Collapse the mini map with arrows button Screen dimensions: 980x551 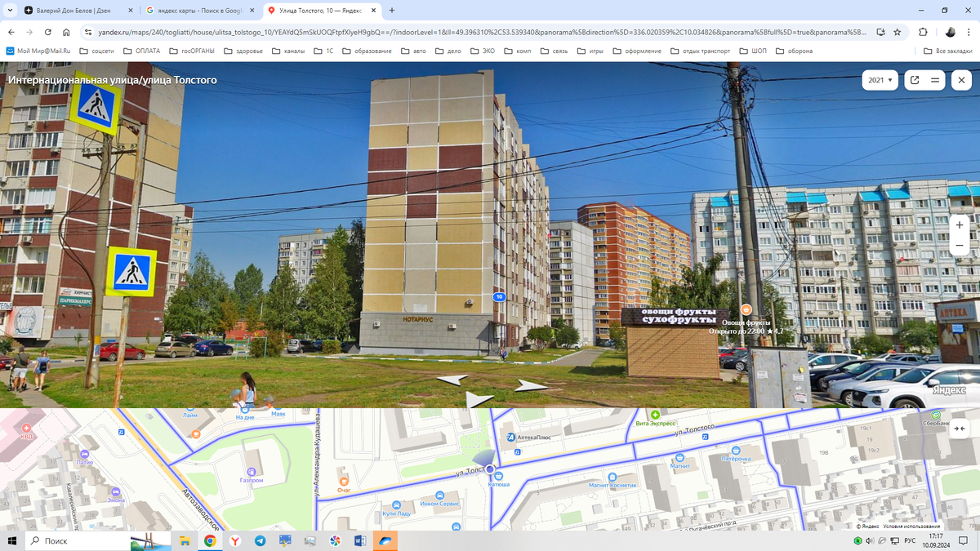(960, 429)
